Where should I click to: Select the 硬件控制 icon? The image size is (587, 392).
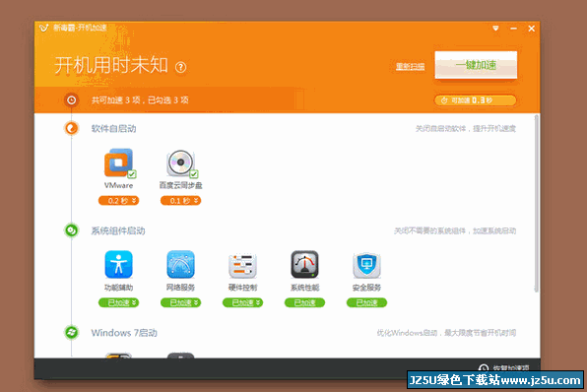(x=242, y=265)
